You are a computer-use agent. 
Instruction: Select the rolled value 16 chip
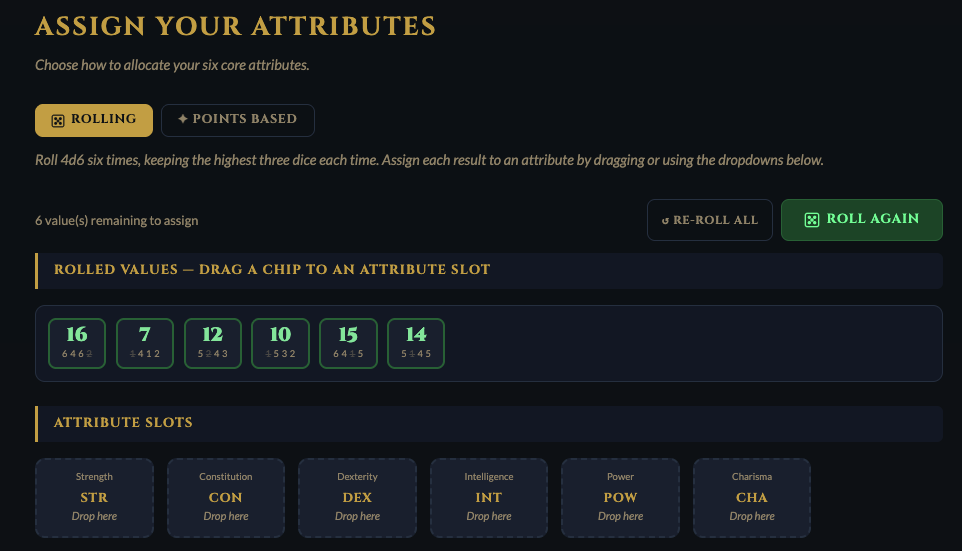tap(77, 343)
